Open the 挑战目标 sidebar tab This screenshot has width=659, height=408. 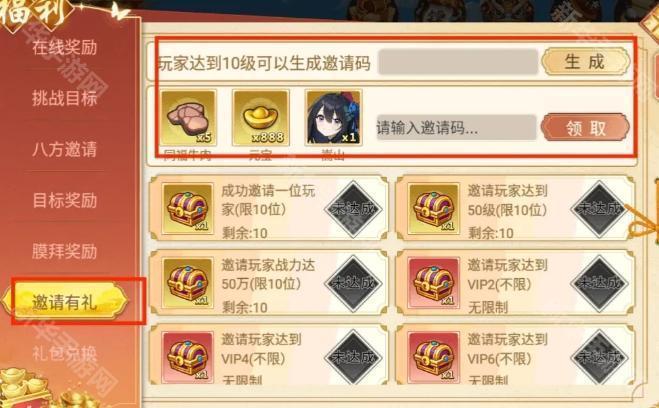click(x=65, y=98)
